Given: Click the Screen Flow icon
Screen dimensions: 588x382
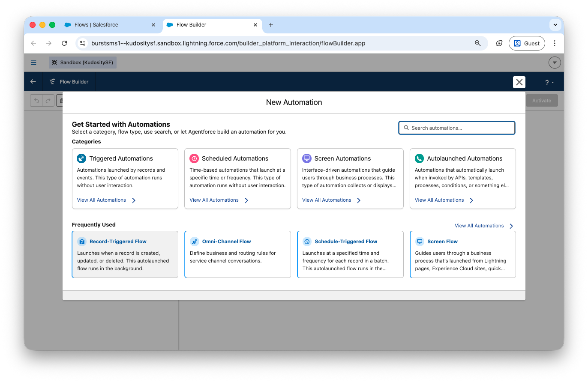Looking at the screenshot, I should point(420,242).
